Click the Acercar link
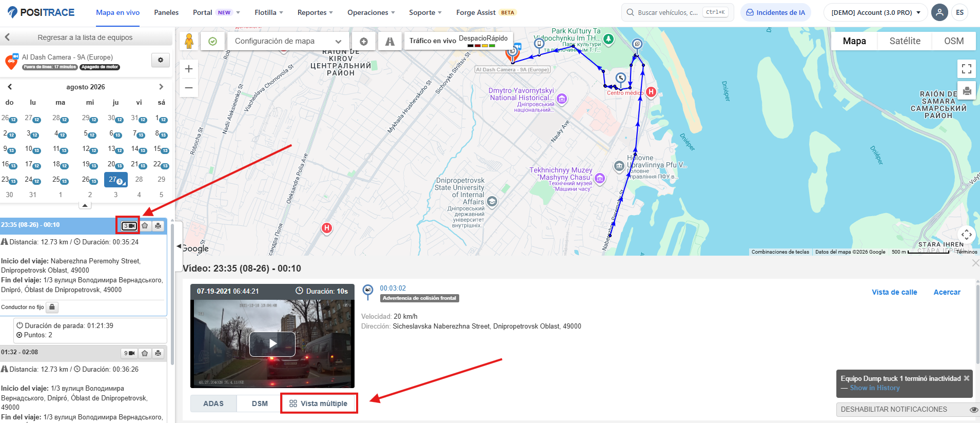 pos(947,292)
